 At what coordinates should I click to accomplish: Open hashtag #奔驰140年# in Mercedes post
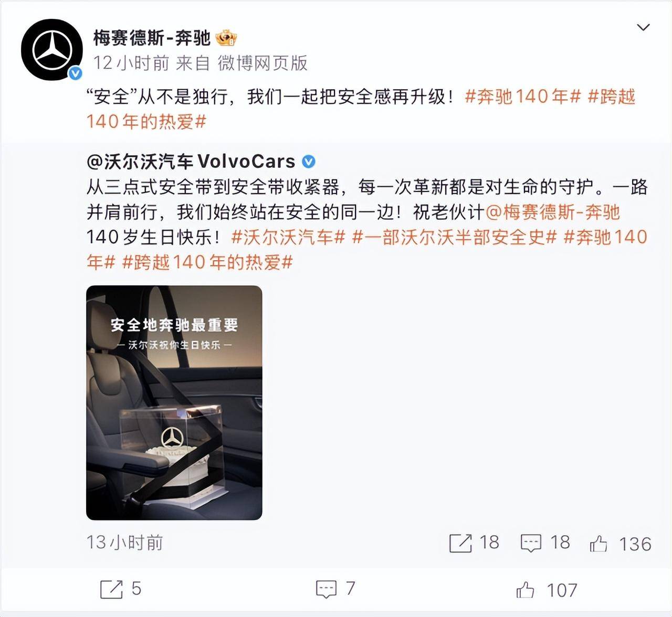tap(523, 97)
